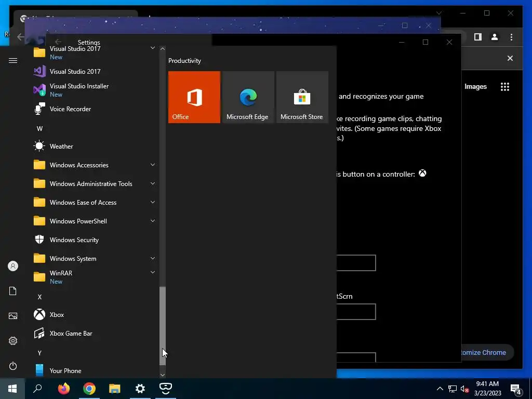Open the Weather app

tap(61, 146)
